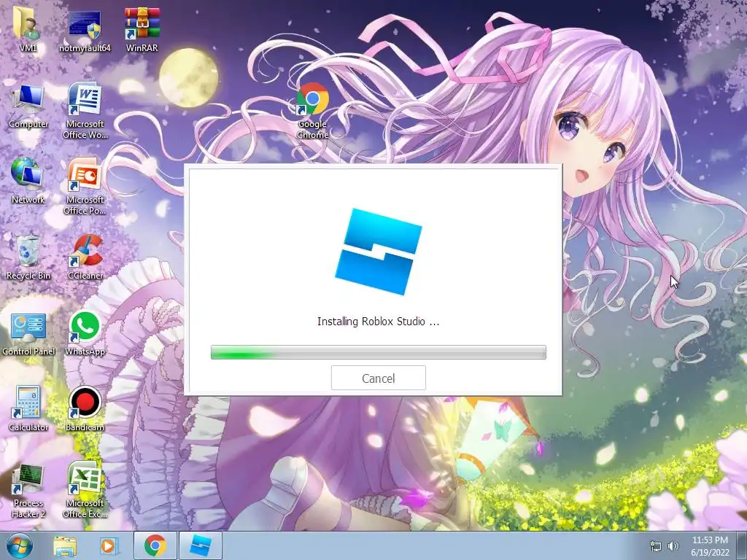This screenshot has width=747, height=560.
Task: Open the VM1 folder on desktop
Action: tap(28, 29)
